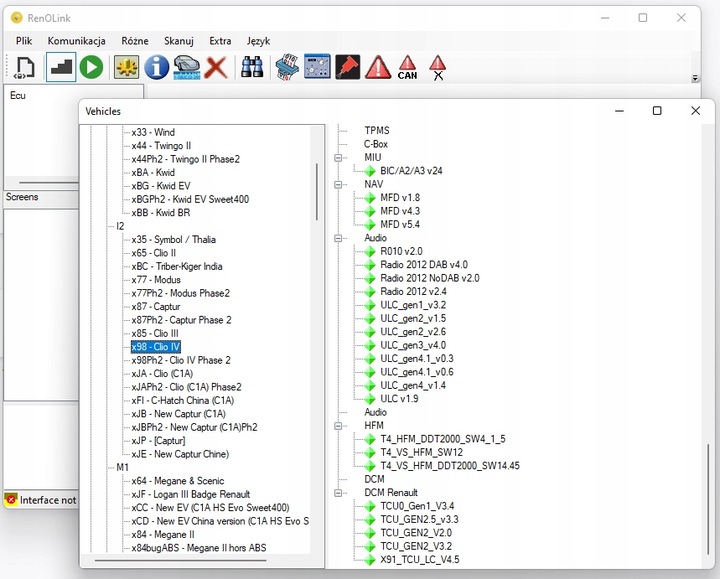Click the red X toolbar icon
This screenshot has height=579, width=720.
tap(216, 67)
